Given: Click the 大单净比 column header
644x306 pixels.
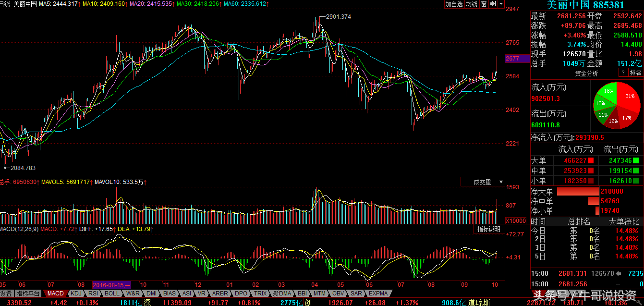Looking at the screenshot, I should click(x=624, y=221).
